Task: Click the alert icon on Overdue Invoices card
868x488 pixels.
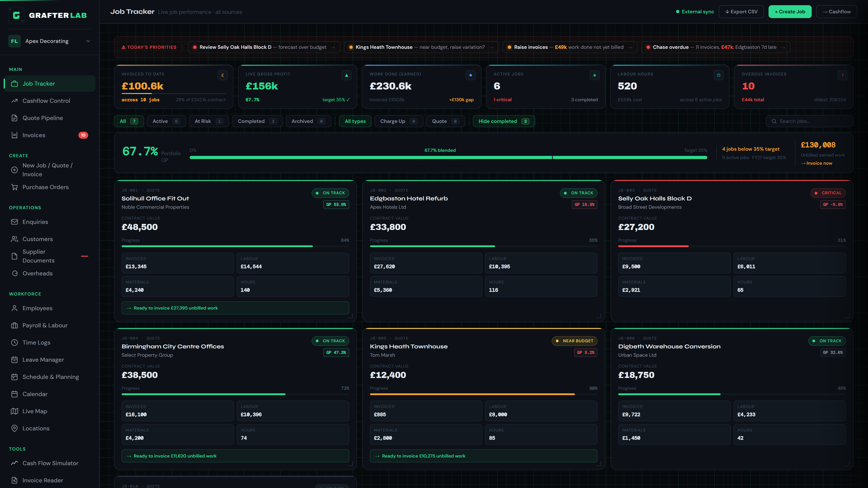Action: [x=842, y=75]
